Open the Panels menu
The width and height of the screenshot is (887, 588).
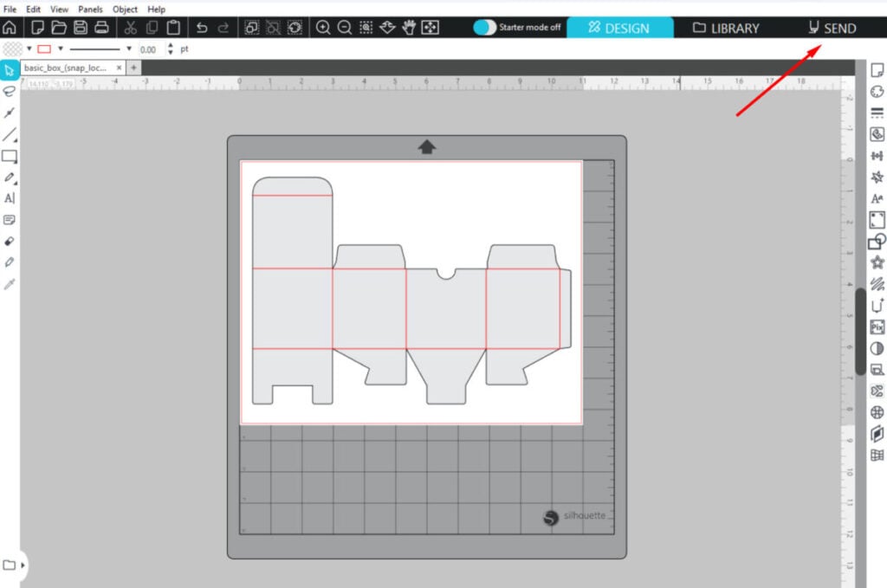tap(90, 9)
